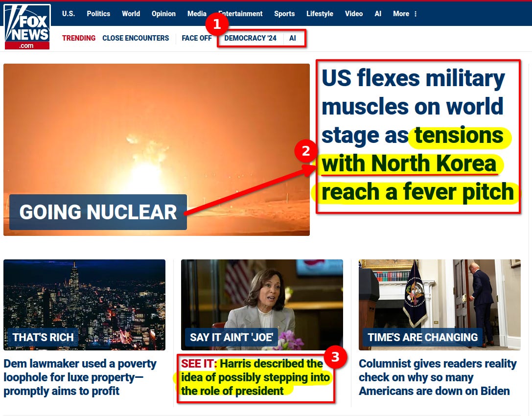Click the GOING NUCLEAR label banner
The height and width of the screenshot is (416, 532).
tap(98, 212)
